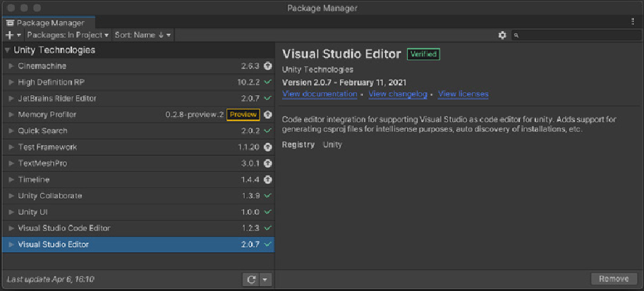Select the Package Manager tab
Screen dimensions: 644x291
point(49,23)
